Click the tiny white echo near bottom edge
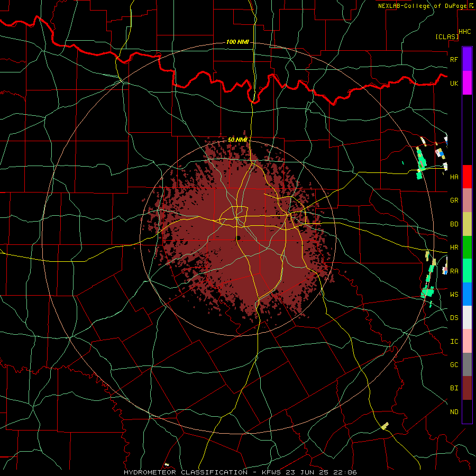 pyautogui.click(x=167, y=464)
